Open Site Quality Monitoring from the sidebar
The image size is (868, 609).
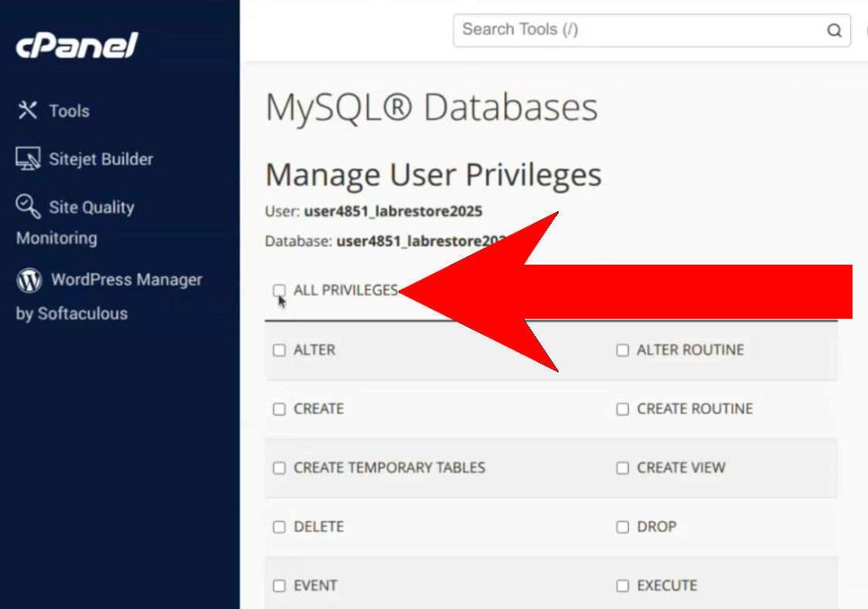coord(75,222)
